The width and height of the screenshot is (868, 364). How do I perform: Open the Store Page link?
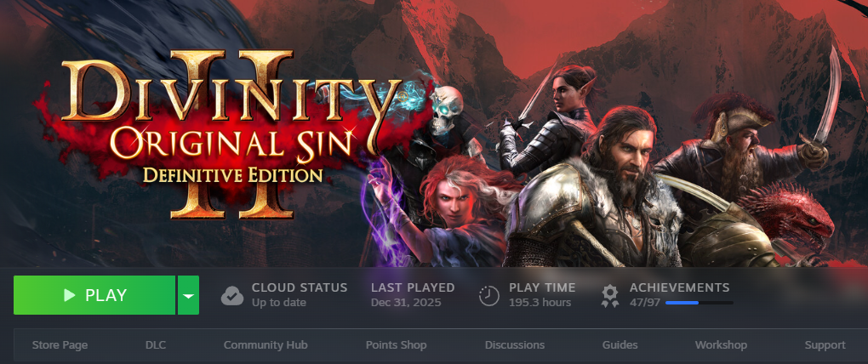click(60, 345)
